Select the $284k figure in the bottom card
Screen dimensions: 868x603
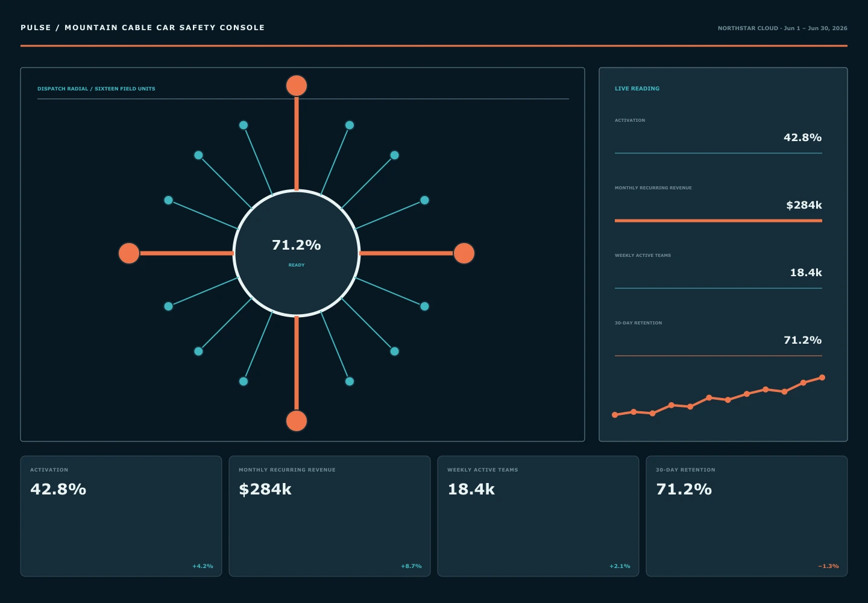(x=265, y=489)
